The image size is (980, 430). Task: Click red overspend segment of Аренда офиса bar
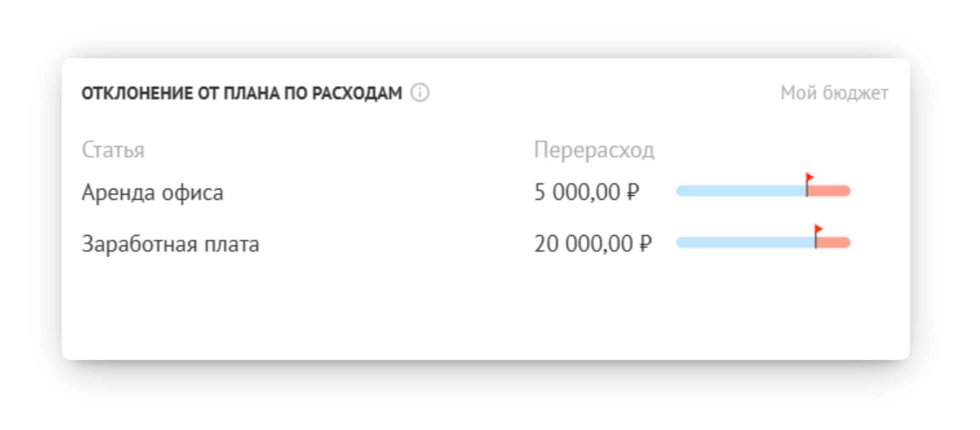(829, 191)
